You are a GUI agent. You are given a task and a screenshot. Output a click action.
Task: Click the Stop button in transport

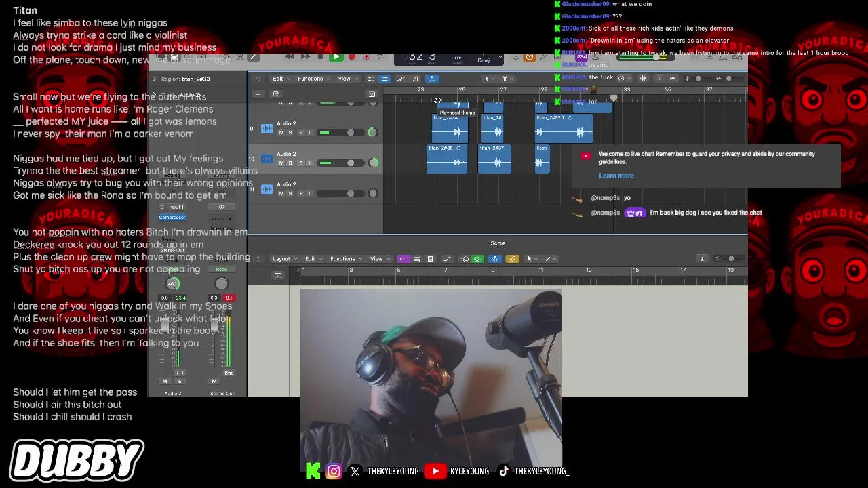(x=321, y=57)
